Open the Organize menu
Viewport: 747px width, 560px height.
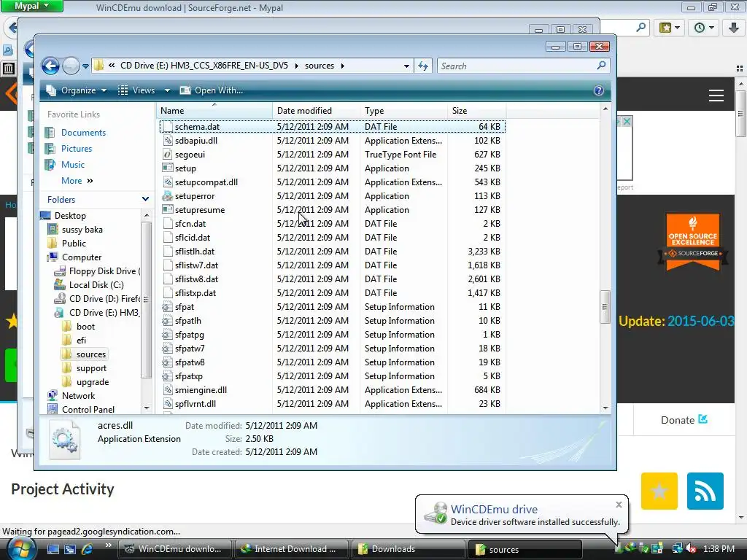76,90
